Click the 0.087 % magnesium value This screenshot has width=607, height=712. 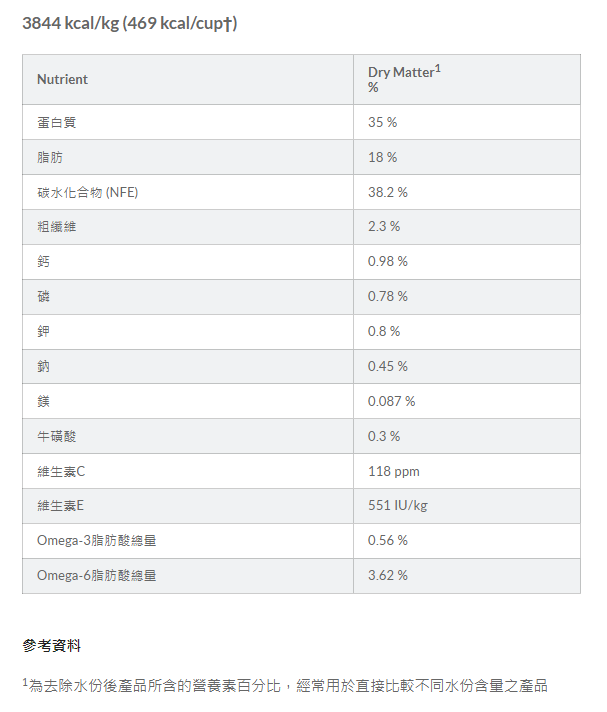pos(391,401)
